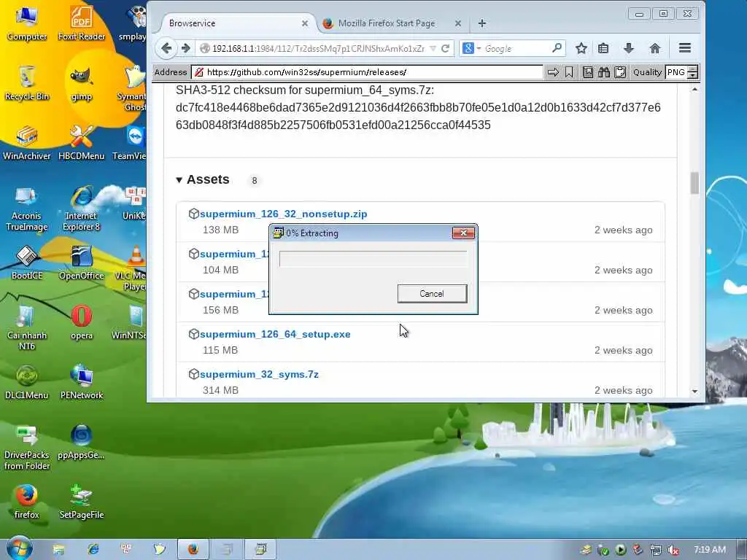Close the Mozilla Firefox Start Page tab
This screenshot has width=747, height=560.
(458, 23)
